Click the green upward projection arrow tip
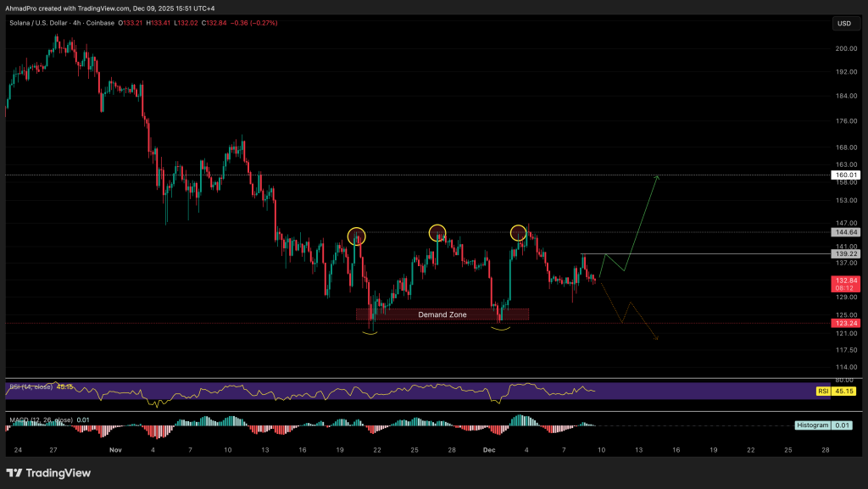Screen dimensions: 868x489 tap(658, 176)
